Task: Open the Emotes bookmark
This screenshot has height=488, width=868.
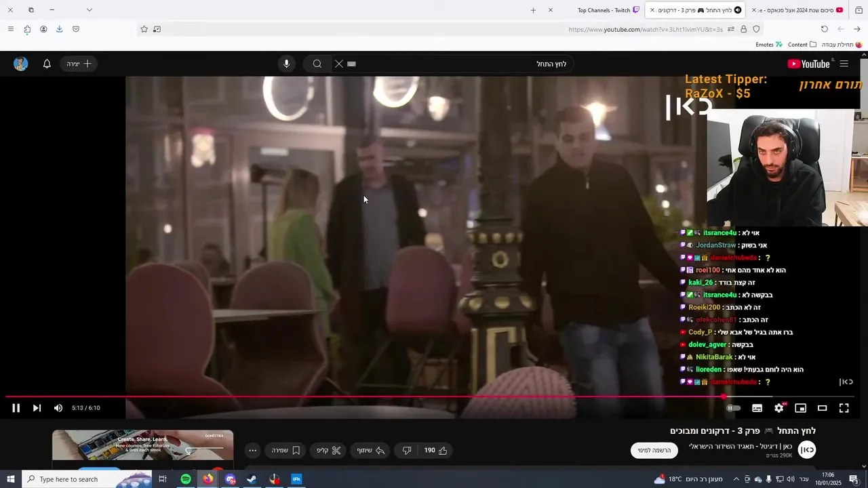Action: point(769,45)
